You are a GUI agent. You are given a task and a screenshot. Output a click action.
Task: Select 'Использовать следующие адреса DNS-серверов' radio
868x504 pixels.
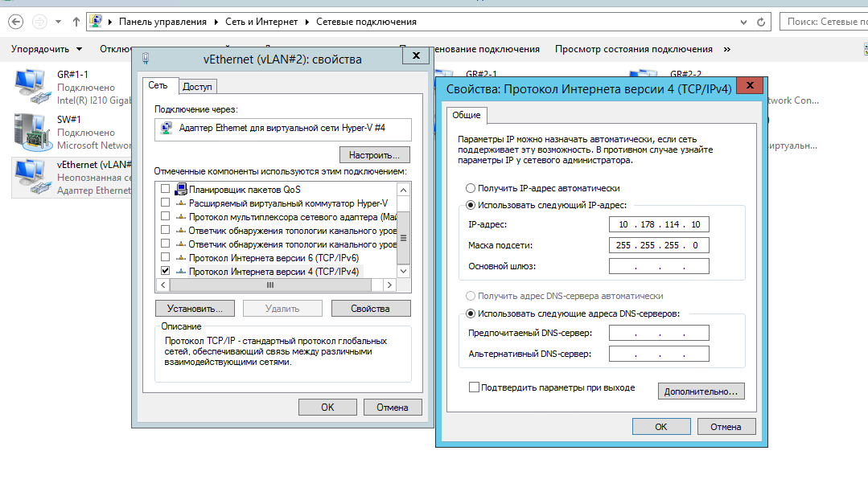471,313
